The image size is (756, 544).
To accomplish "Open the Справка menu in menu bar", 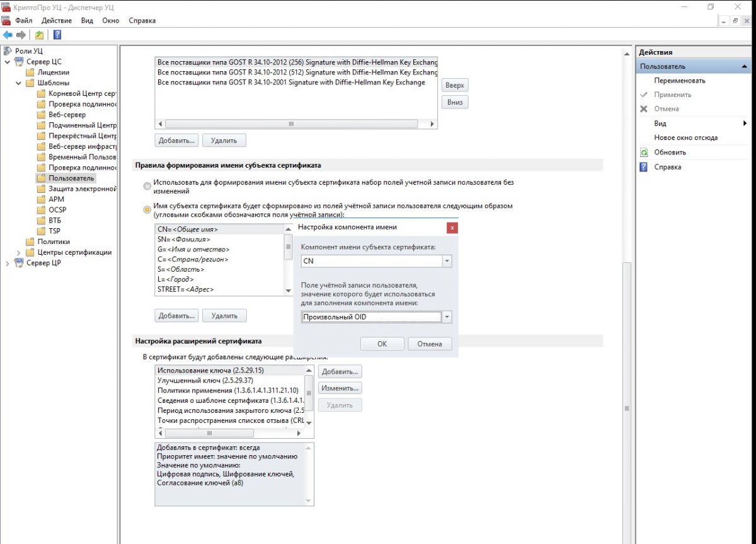I will [142, 20].
